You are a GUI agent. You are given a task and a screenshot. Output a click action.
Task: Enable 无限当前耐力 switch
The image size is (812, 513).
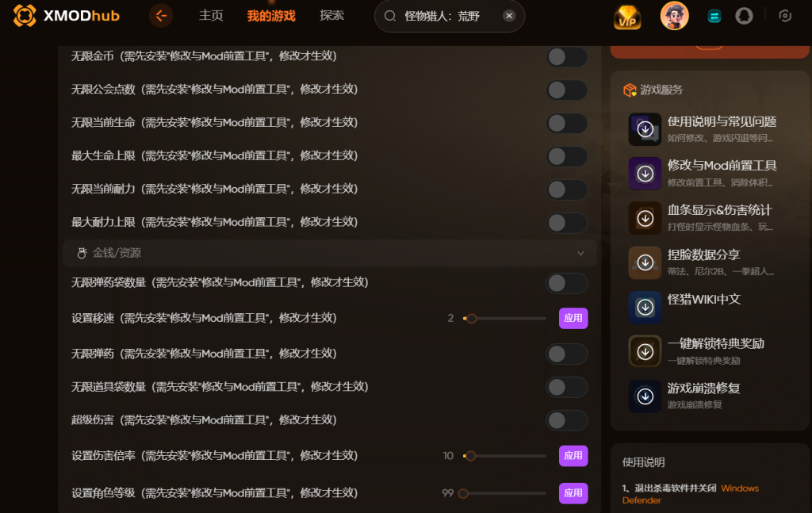(566, 189)
